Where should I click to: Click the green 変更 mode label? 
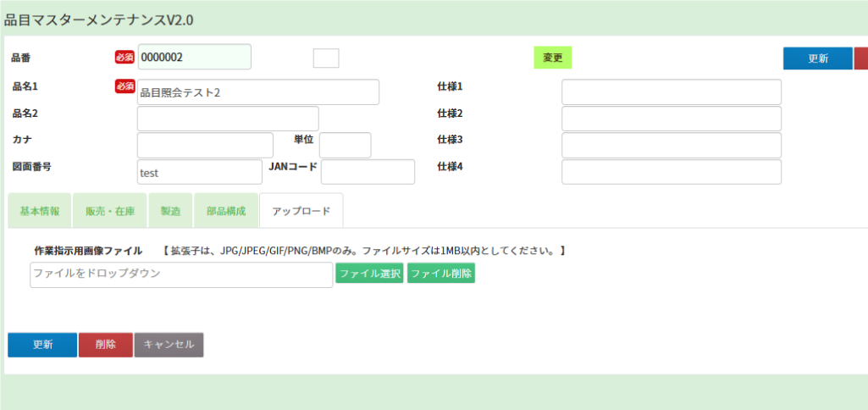tap(552, 58)
